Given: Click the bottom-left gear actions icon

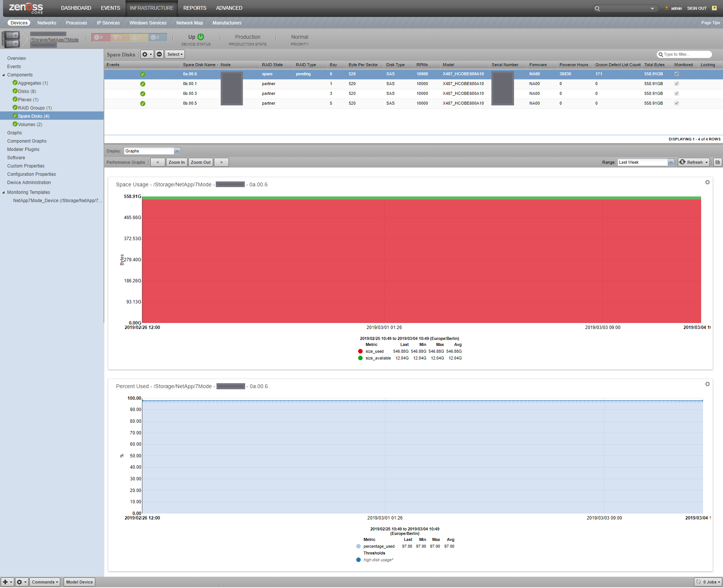Looking at the screenshot, I should 20,582.
